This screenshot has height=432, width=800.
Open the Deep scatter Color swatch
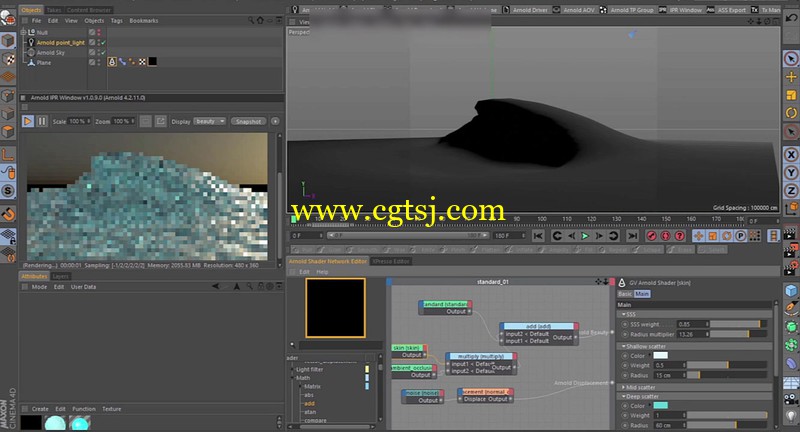660,405
